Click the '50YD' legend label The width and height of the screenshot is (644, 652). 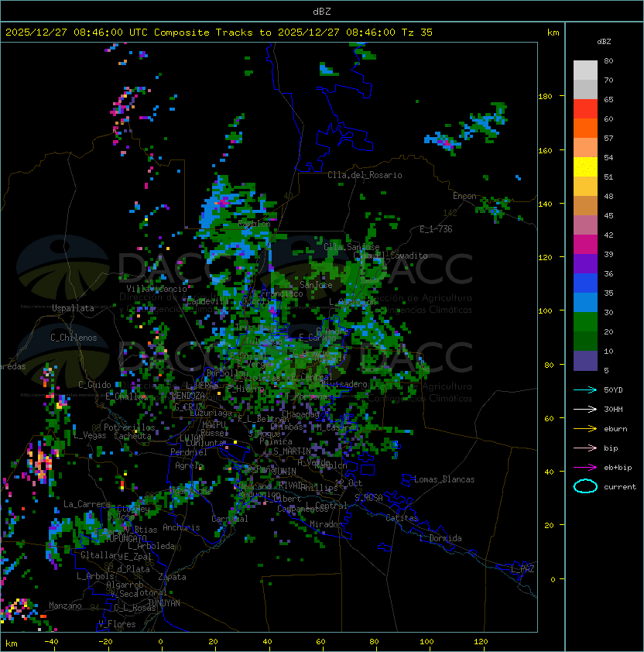(613, 390)
